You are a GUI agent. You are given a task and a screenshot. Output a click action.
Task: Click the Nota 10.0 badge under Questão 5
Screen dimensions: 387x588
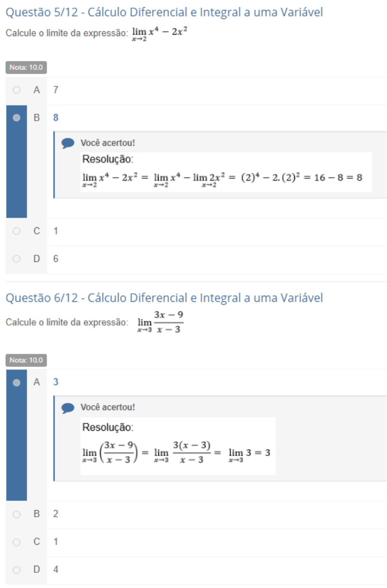pyautogui.click(x=27, y=67)
